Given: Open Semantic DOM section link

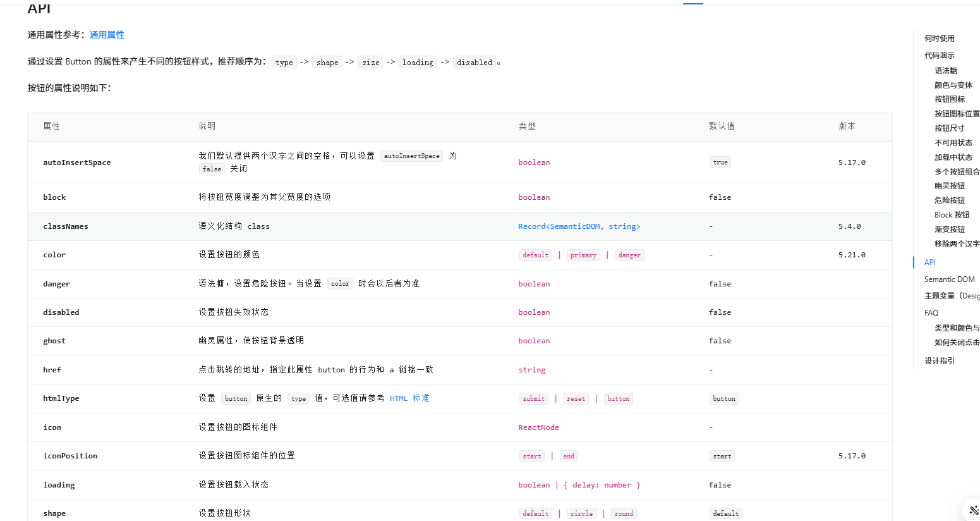Looking at the screenshot, I should click(949, 279).
